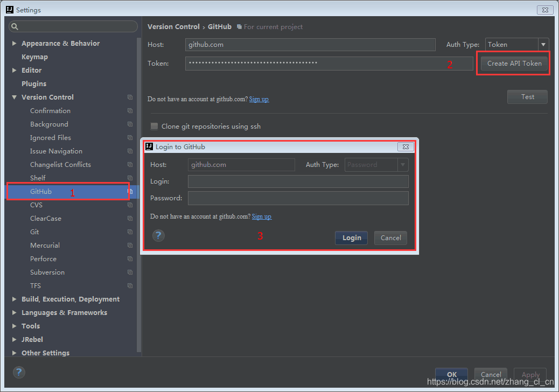Cancel the Login to GitHub dialog
Viewport: 559px width, 392px height.
coord(391,237)
